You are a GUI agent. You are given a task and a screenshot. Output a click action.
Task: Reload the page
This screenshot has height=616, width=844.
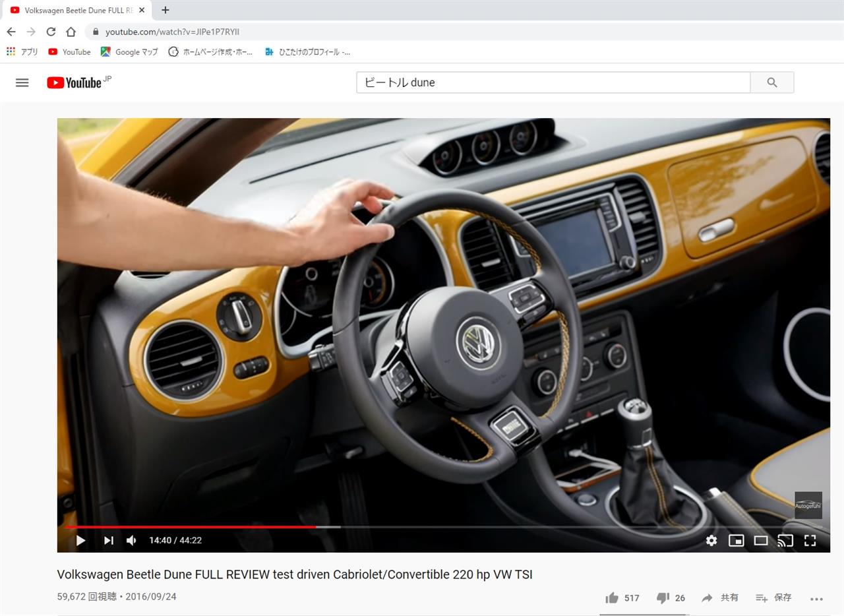coord(51,32)
